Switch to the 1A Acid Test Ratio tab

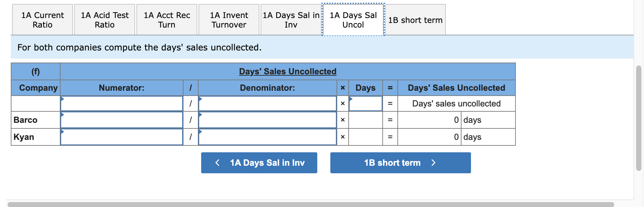coord(104,20)
